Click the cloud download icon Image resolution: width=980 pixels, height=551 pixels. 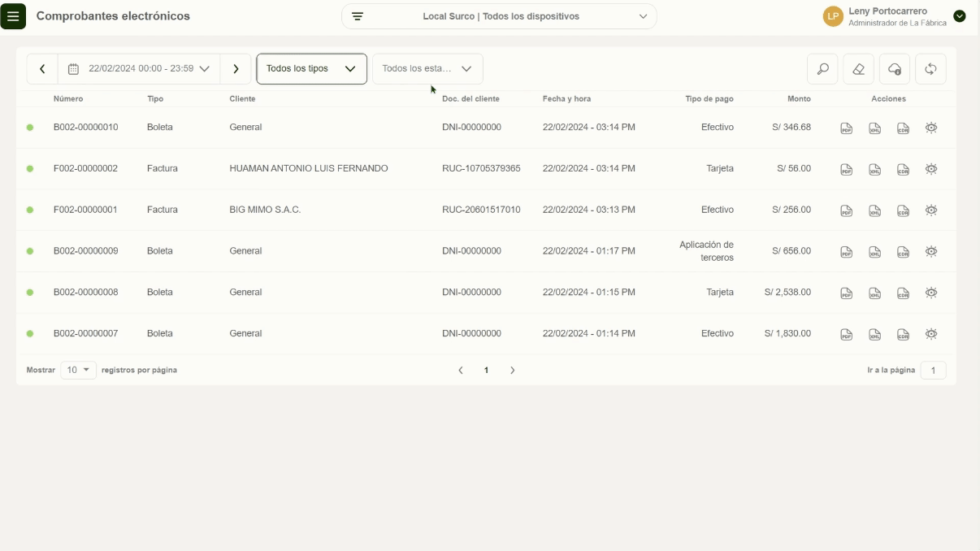point(895,69)
